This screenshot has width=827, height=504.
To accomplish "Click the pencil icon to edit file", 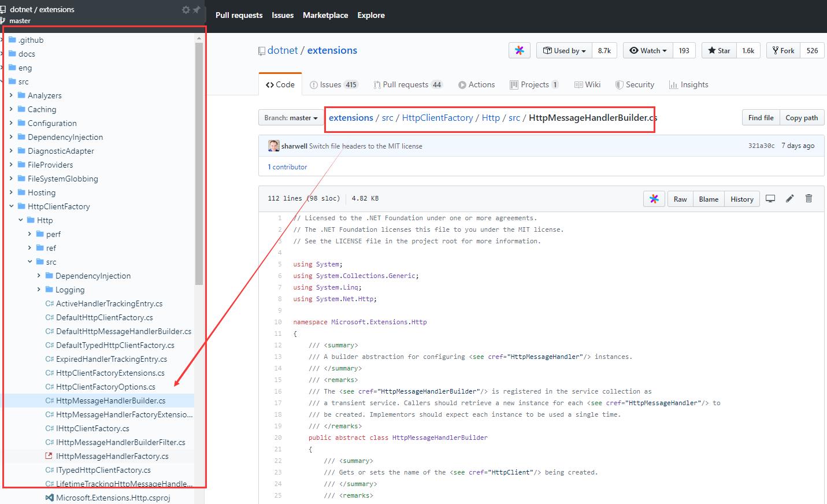I will [x=789, y=198].
